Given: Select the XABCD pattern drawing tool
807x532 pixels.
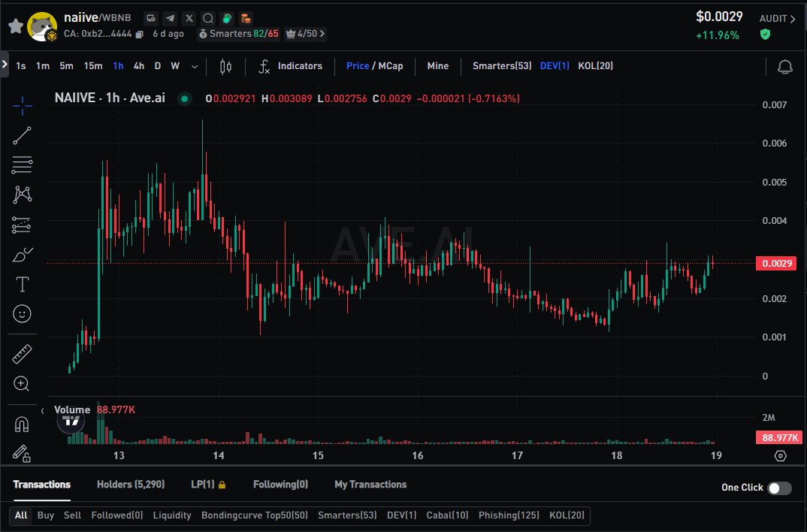Looking at the screenshot, I should point(22,195).
